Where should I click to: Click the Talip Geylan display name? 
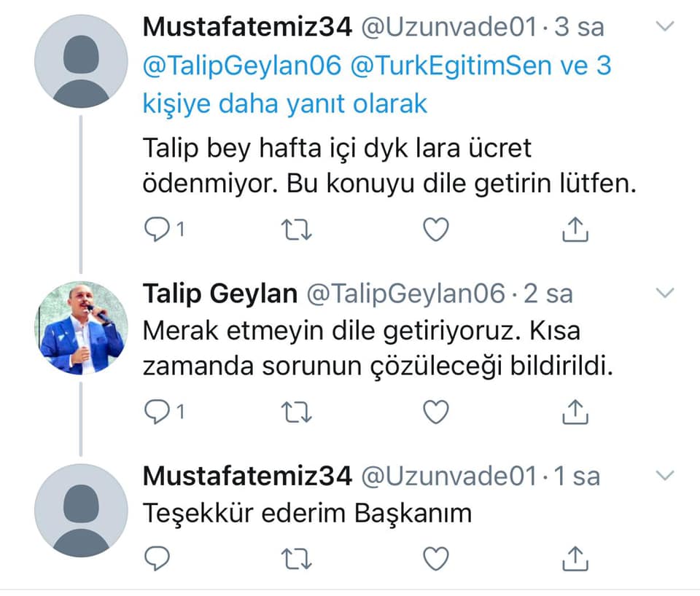click(219, 294)
